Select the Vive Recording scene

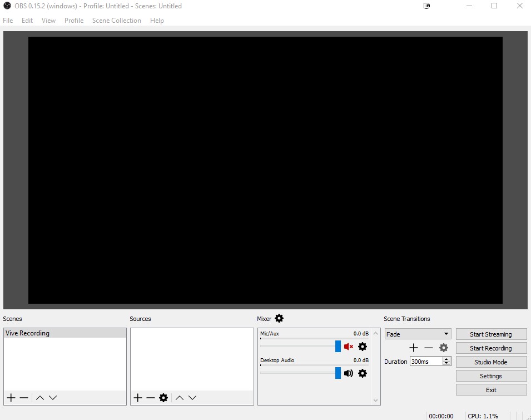click(x=65, y=333)
